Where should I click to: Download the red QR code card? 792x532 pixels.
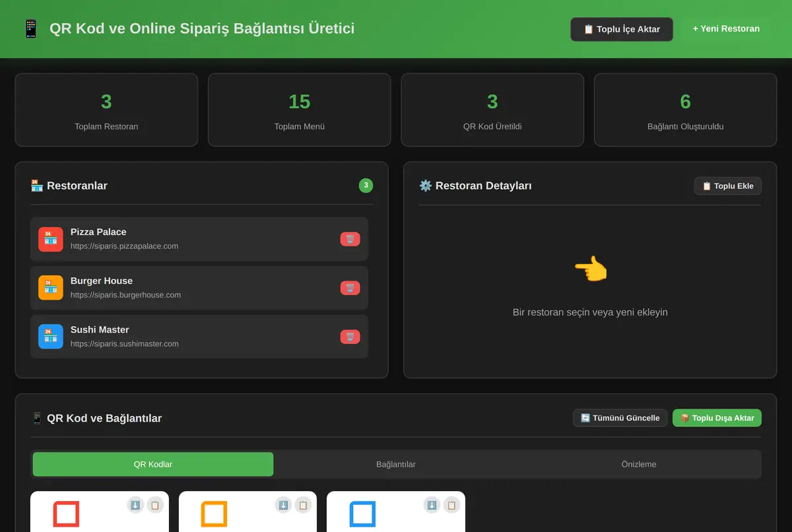(x=135, y=505)
